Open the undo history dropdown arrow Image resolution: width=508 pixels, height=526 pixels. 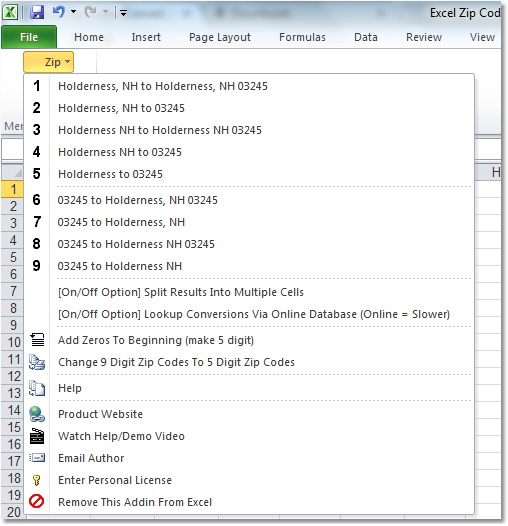(x=73, y=12)
